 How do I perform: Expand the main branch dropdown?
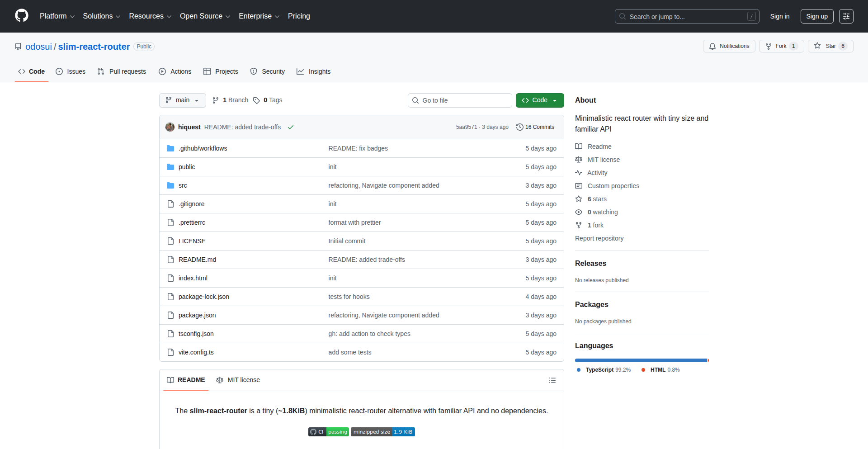(182, 100)
